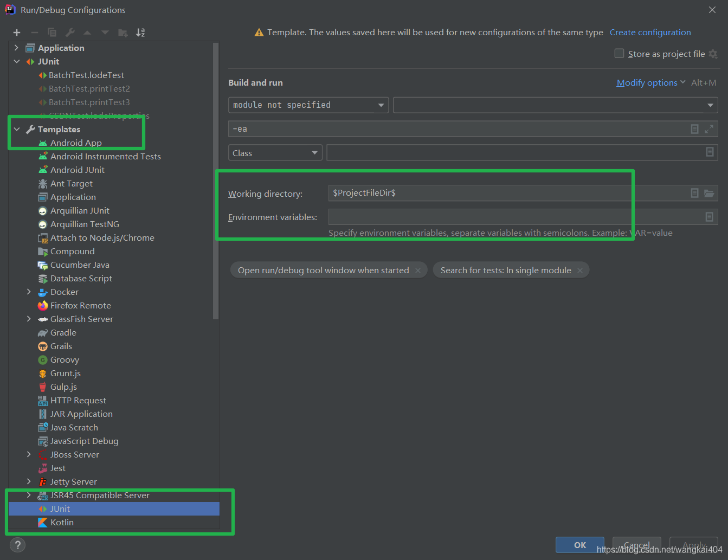Click the Copy Configuration icon

[52, 33]
